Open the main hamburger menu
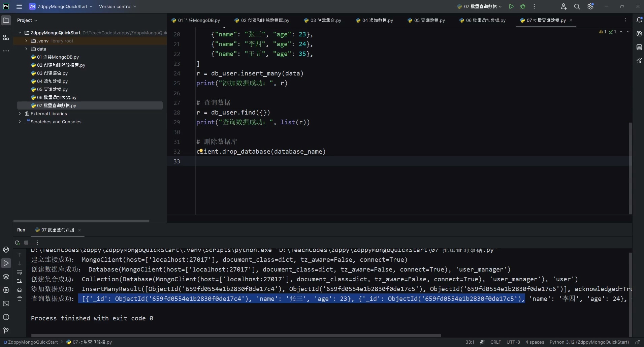This screenshot has width=644, height=347. (x=19, y=6)
